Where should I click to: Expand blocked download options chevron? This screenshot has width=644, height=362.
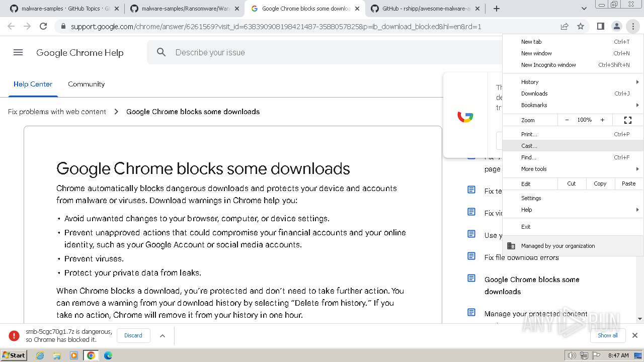pos(163,335)
